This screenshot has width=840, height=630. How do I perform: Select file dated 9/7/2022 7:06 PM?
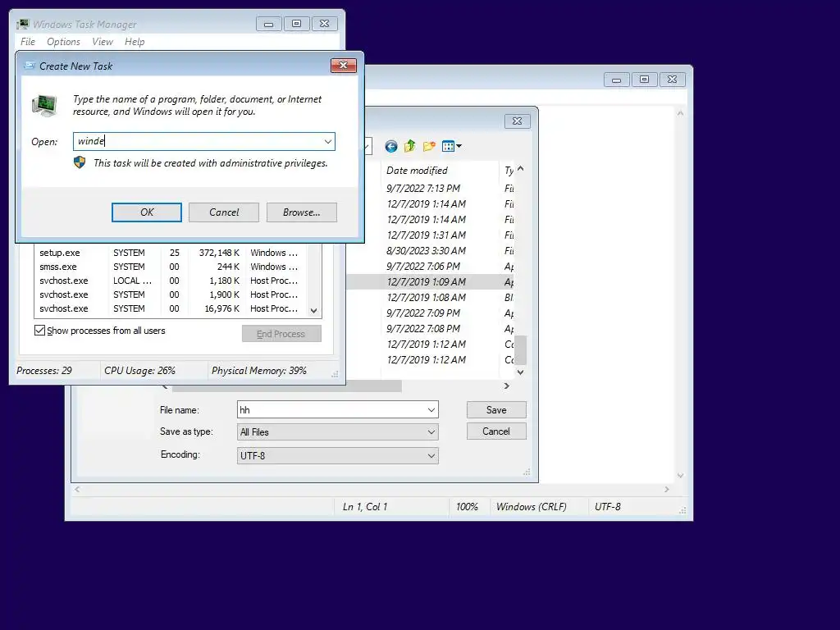click(423, 267)
